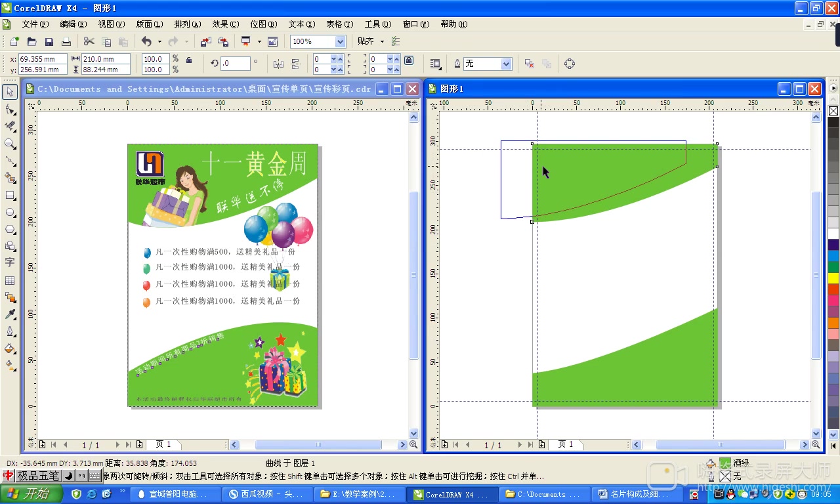Select the Fill tool bucket

[10, 348]
